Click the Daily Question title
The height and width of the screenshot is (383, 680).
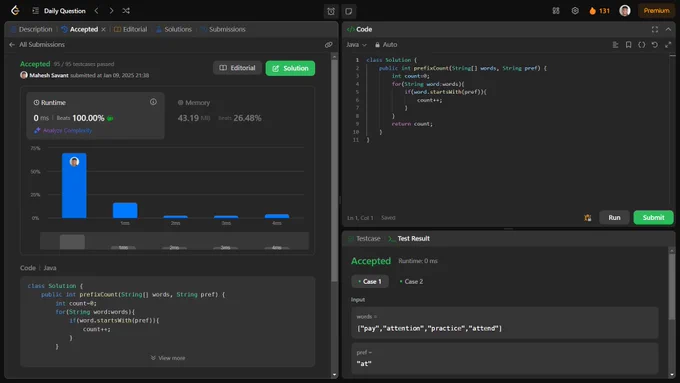click(65, 11)
